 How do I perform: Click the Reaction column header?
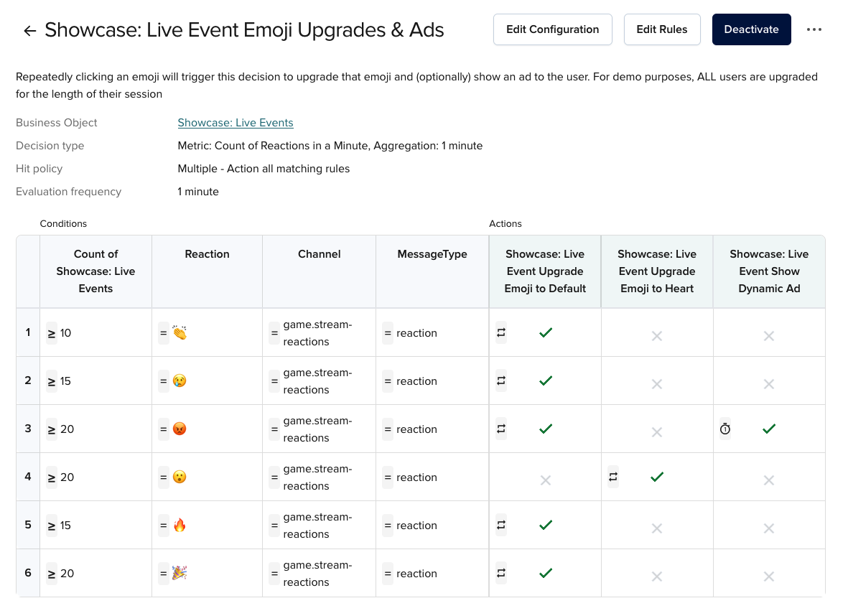coord(207,254)
